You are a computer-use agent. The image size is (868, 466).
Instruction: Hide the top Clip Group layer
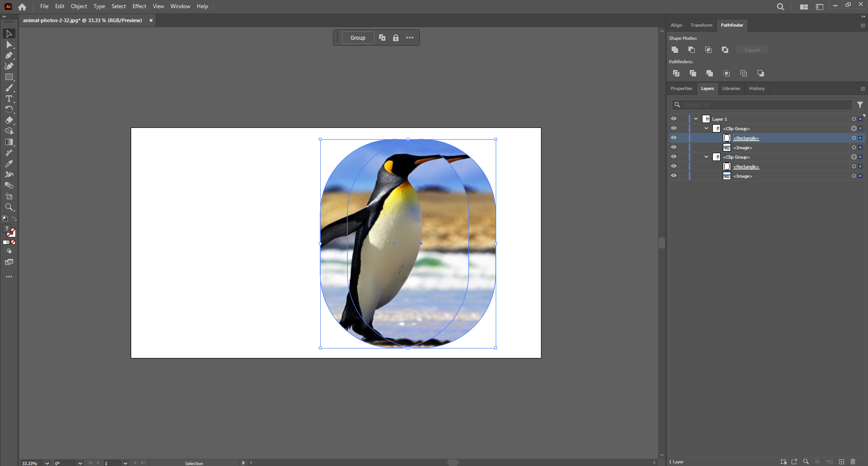click(674, 128)
